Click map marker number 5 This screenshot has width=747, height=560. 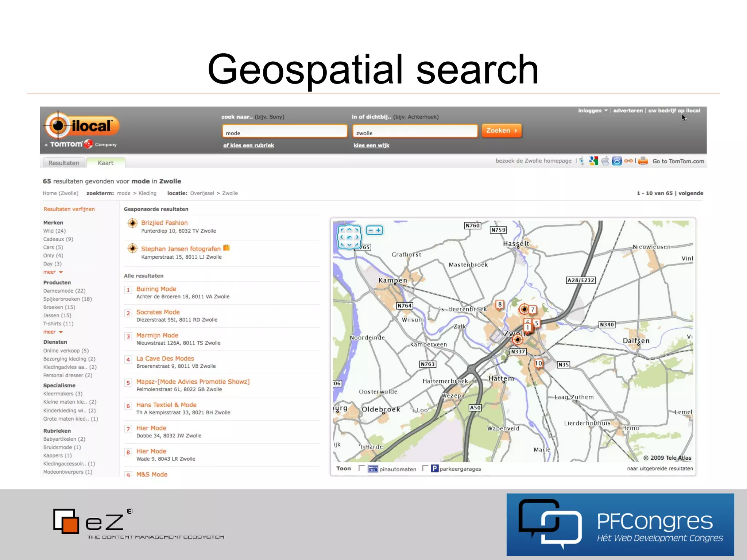coord(536,323)
